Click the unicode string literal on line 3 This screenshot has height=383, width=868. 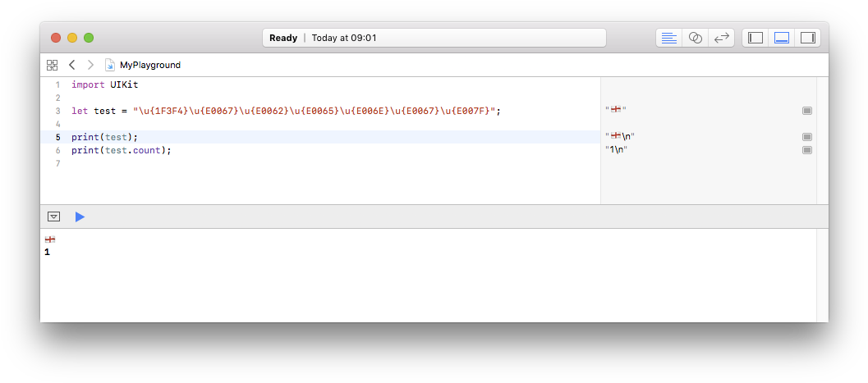[315, 111]
